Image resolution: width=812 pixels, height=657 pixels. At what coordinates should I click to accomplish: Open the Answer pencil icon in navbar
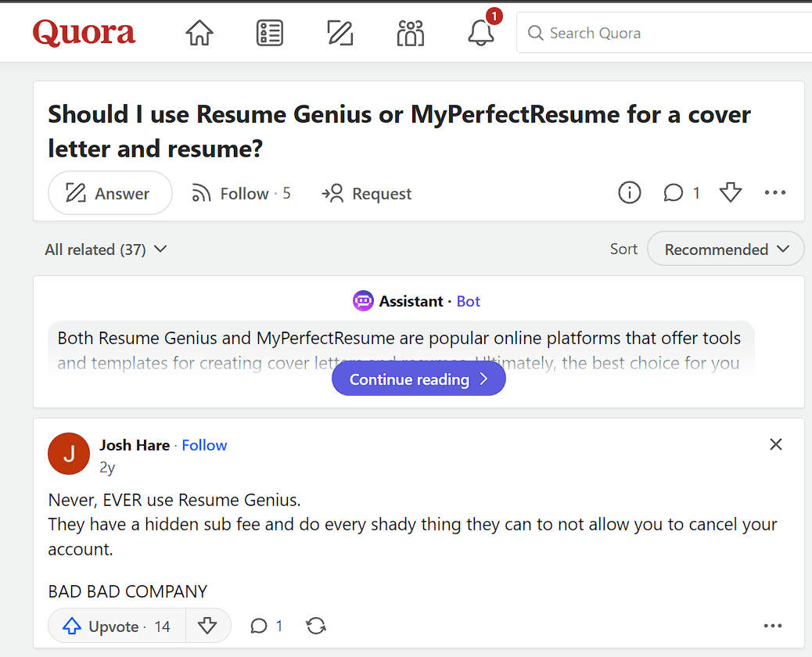tap(340, 33)
